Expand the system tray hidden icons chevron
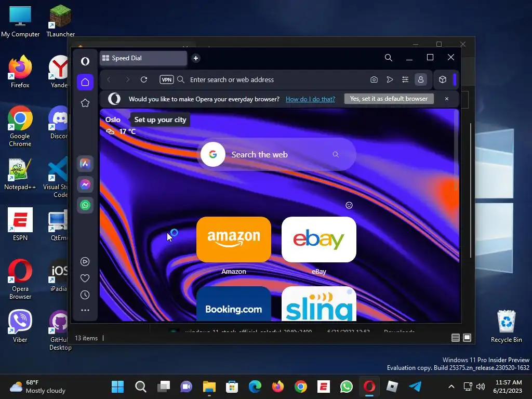This screenshot has height=399, width=532. click(451, 387)
